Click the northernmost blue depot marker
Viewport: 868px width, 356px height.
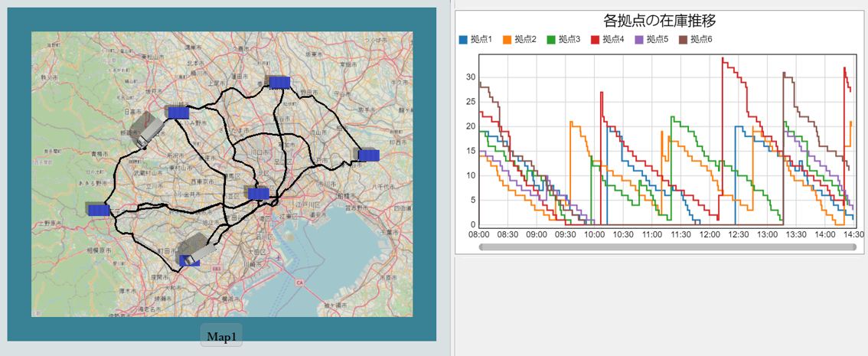(x=279, y=83)
